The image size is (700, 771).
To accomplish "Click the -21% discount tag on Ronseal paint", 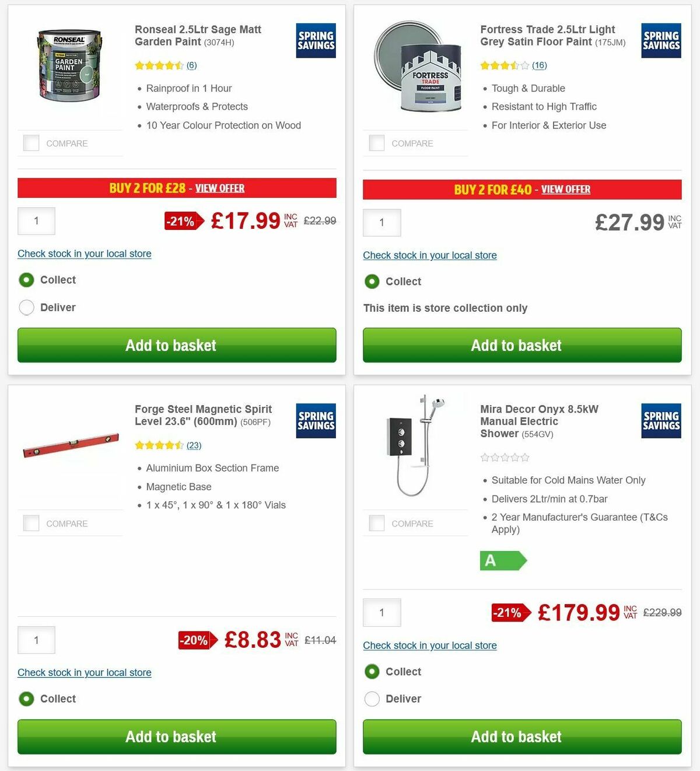I will (x=181, y=221).
